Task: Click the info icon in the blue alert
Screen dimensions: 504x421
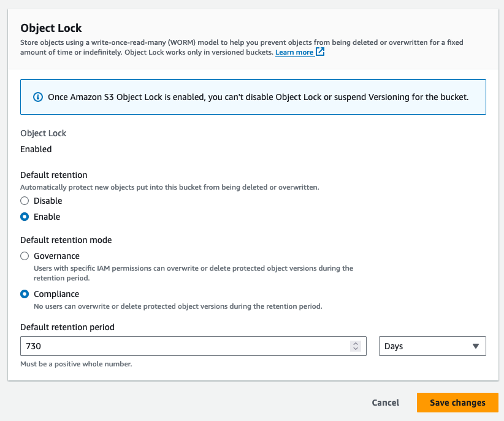Action: [38, 97]
